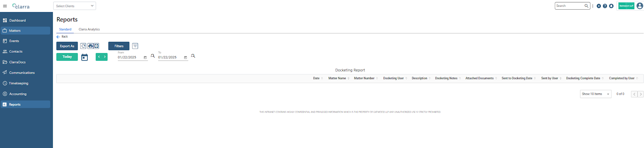The image size is (644, 148).
Task: Click the Filters button
Action: [119, 46]
